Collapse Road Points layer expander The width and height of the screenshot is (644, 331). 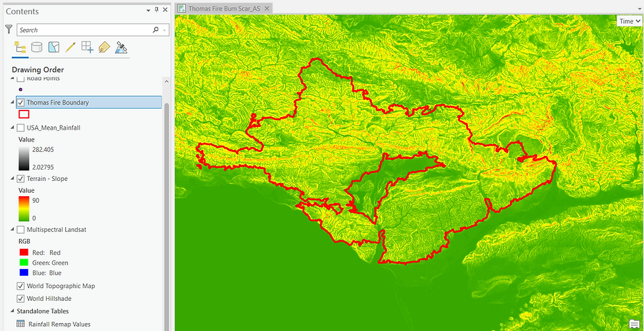(12, 78)
